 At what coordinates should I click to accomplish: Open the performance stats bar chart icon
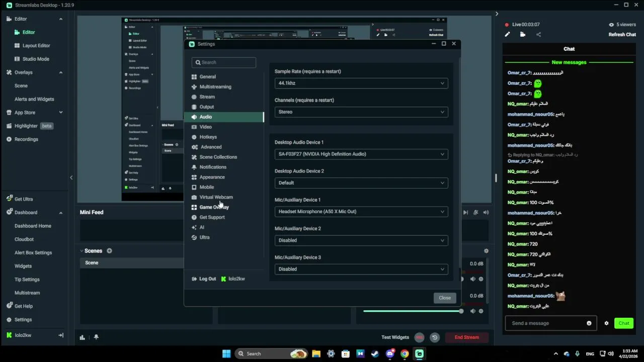pos(83,337)
